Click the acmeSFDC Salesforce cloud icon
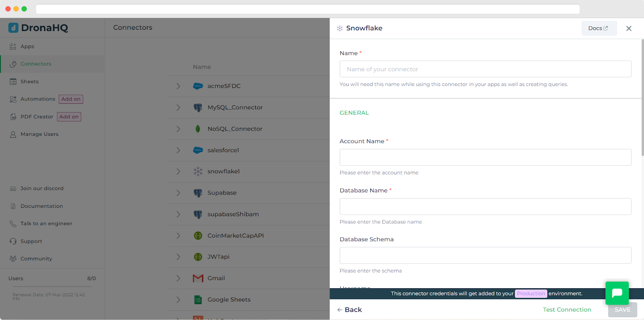 [198, 86]
